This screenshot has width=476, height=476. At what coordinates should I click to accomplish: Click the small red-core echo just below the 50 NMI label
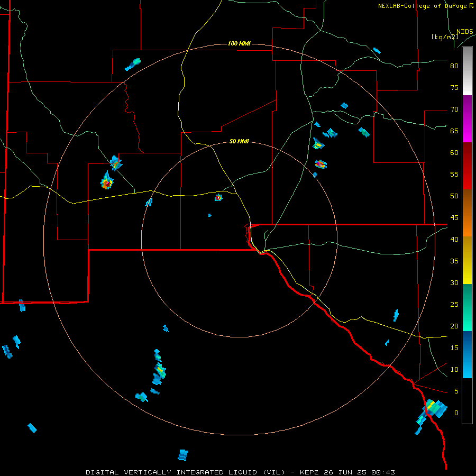(218, 198)
